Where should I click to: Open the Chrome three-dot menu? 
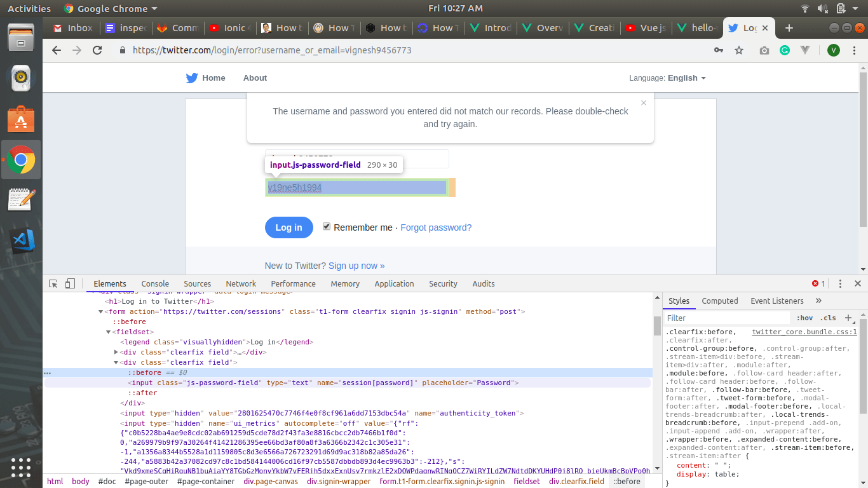click(855, 50)
